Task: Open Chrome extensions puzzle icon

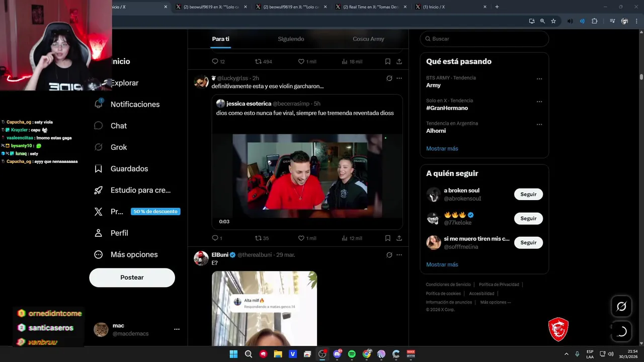Action: (594, 21)
